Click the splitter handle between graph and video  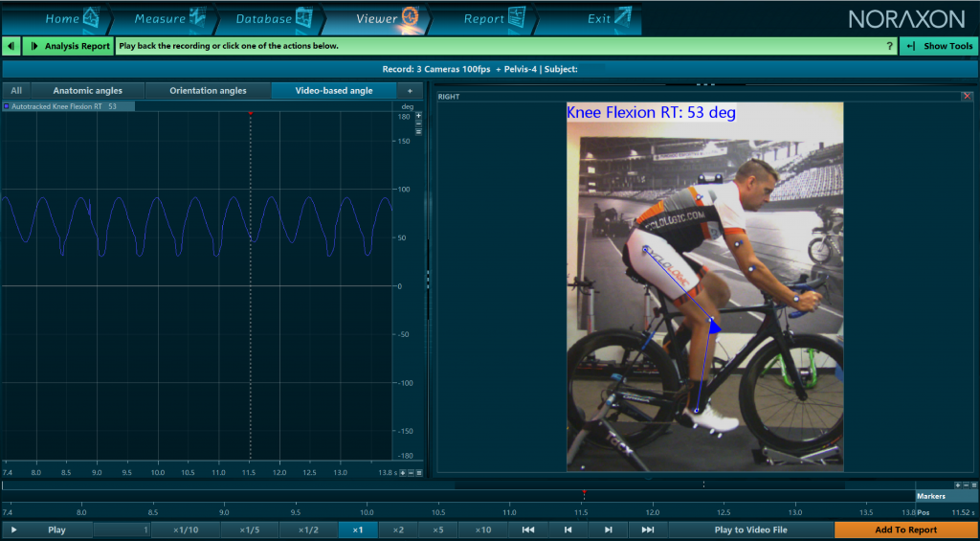coord(428,279)
